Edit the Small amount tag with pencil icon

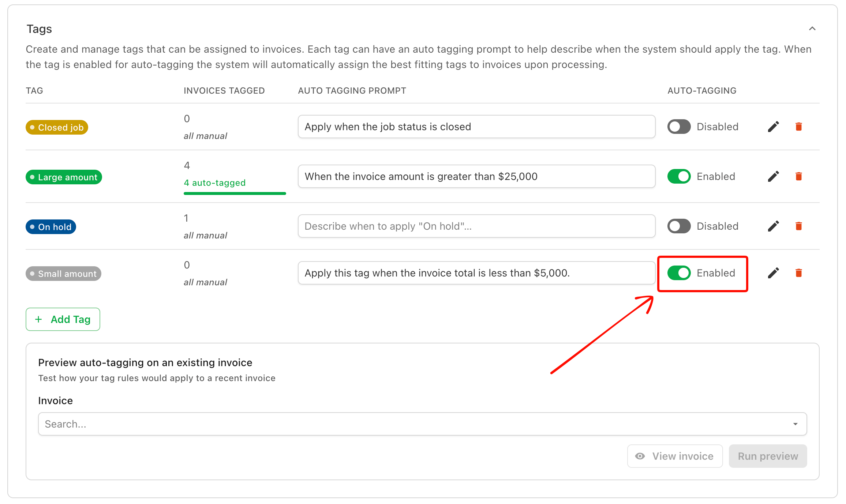point(773,273)
